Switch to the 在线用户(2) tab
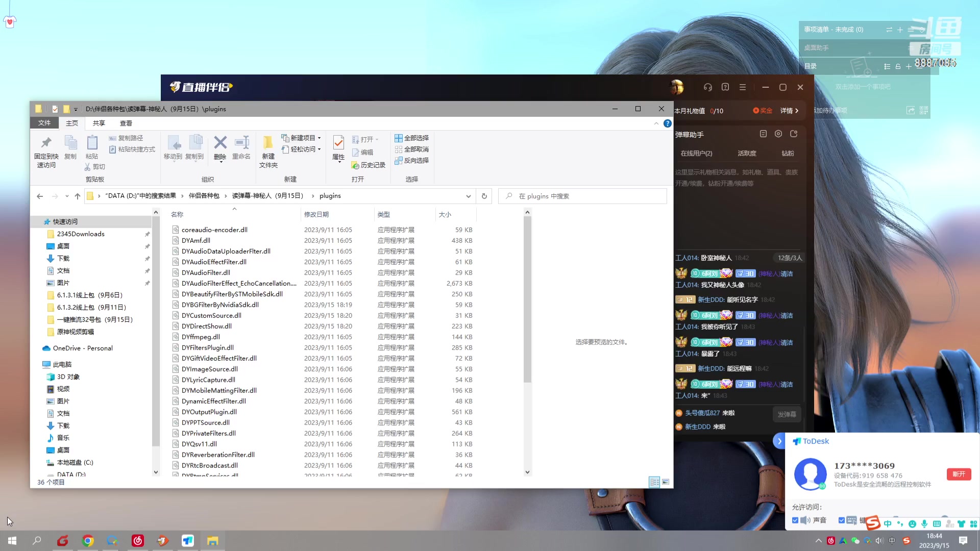 coord(696,154)
